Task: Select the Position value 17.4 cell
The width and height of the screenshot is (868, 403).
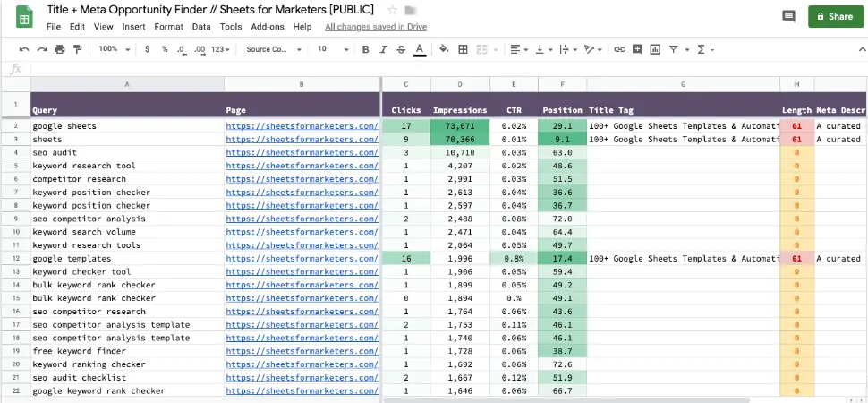Action: click(562, 258)
